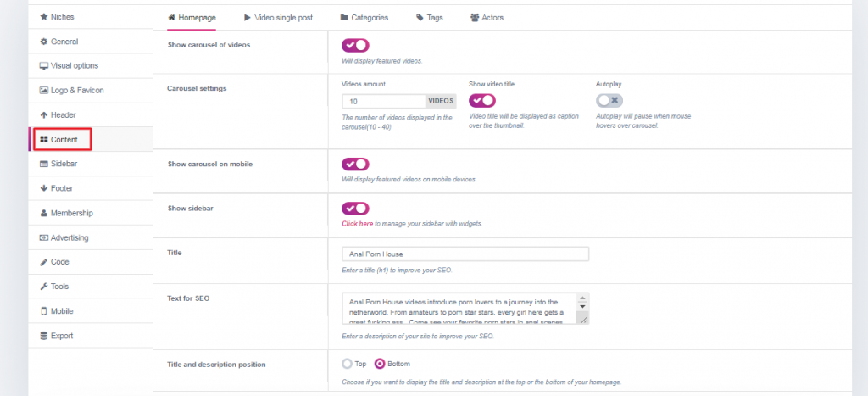Click the wrench icon beside Tools

pyautogui.click(x=43, y=287)
